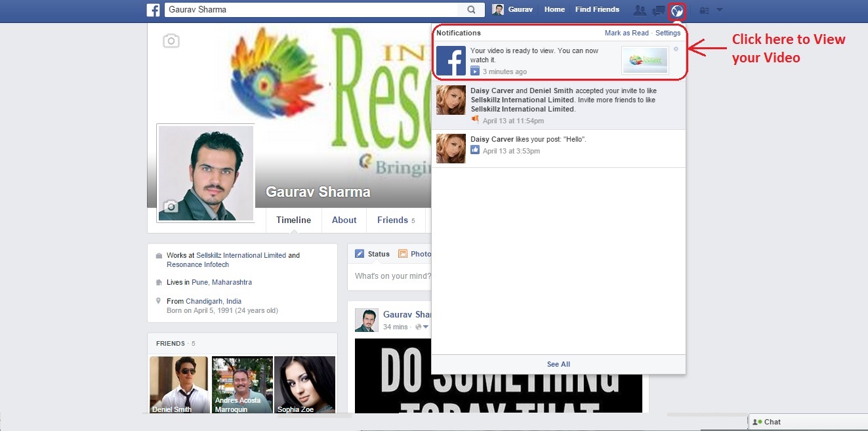Viewport: 868px width, 431px height.
Task: Open Andres Acosta Marroquin's friend photo
Action: tap(242, 385)
